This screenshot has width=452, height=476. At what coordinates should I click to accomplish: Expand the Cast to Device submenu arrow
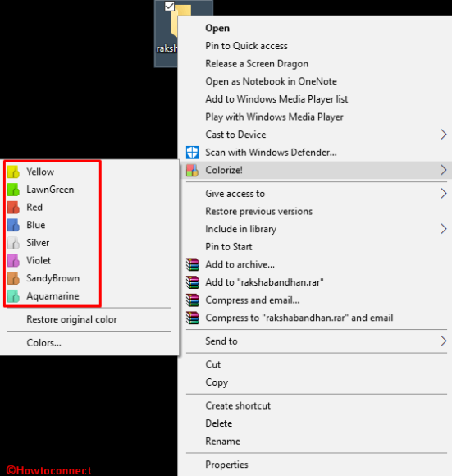[x=444, y=135]
